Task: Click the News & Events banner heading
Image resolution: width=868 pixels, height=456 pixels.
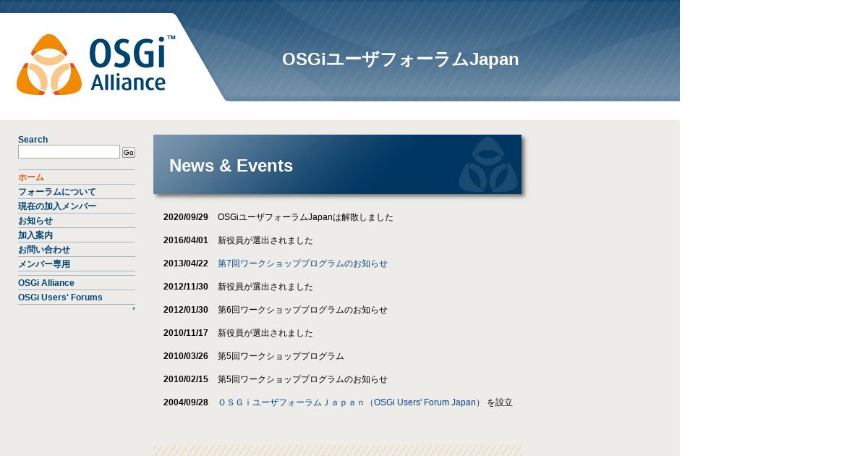Action: [x=231, y=166]
